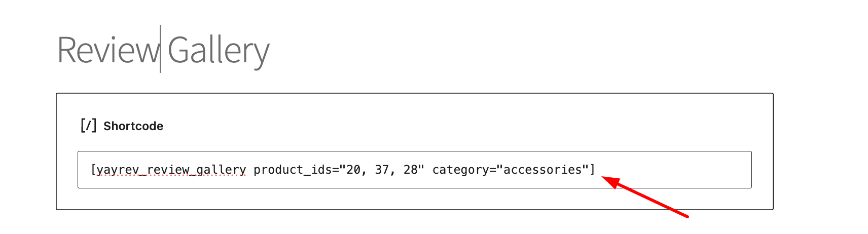This screenshot has height=234, width=868.
Task: Place cursor at product ID "28"
Action: pos(410,170)
